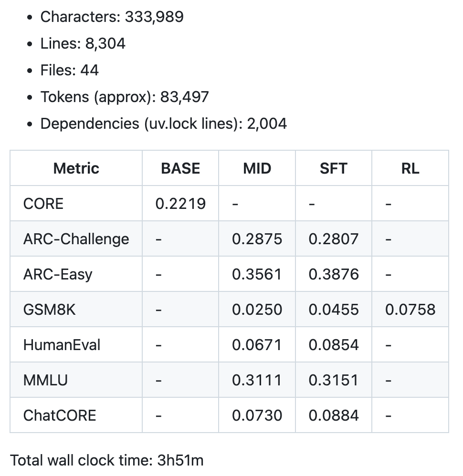Select the RL column header

[x=410, y=168]
